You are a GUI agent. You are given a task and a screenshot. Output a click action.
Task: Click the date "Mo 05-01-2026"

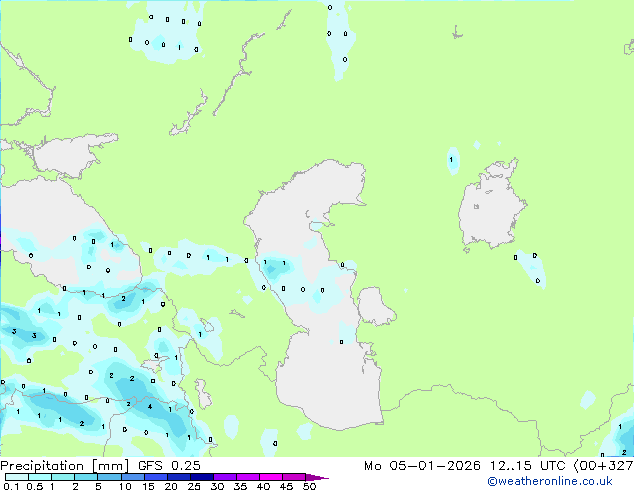click(x=422, y=466)
